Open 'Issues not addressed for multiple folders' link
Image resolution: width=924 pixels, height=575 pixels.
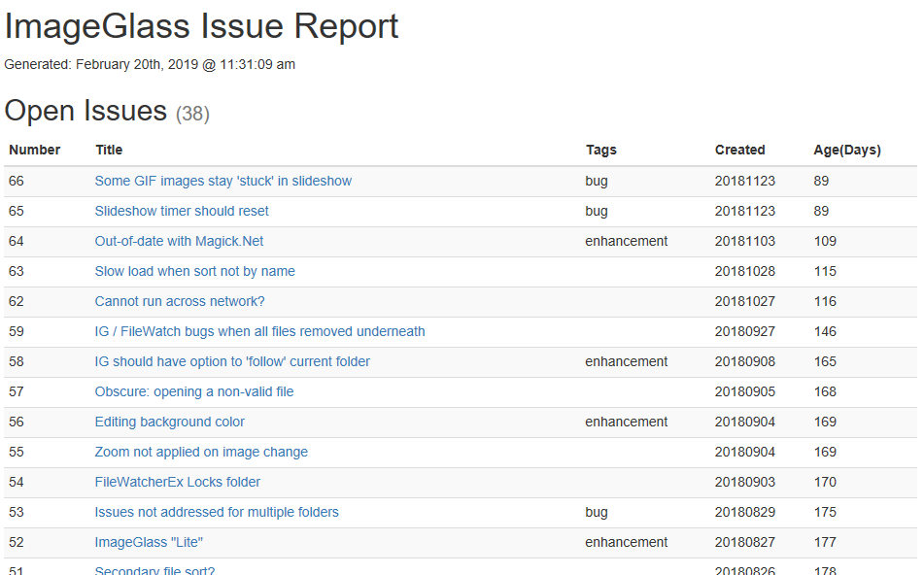[217, 512]
